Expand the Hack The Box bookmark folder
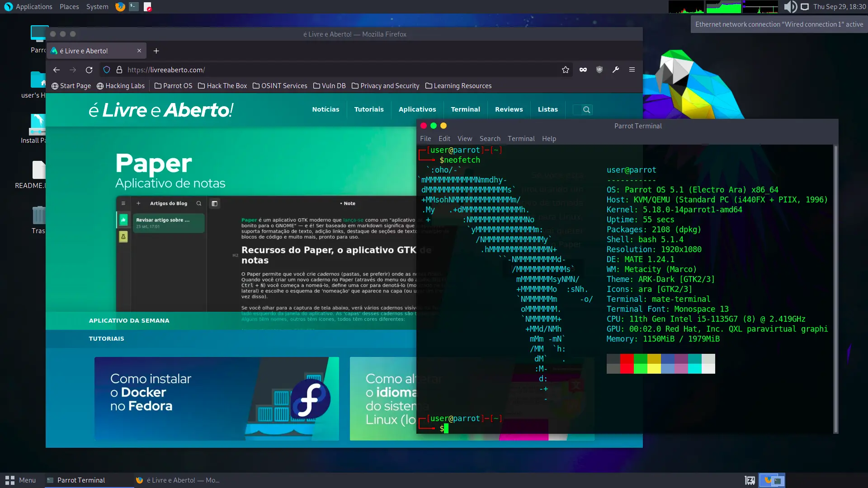868x488 pixels. tap(222, 86)
